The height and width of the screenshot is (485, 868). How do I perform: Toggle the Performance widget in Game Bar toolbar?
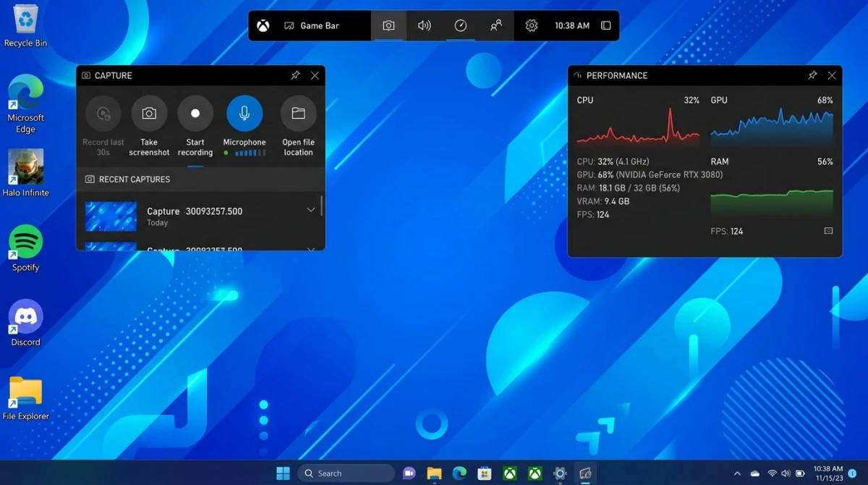[460, 25]
